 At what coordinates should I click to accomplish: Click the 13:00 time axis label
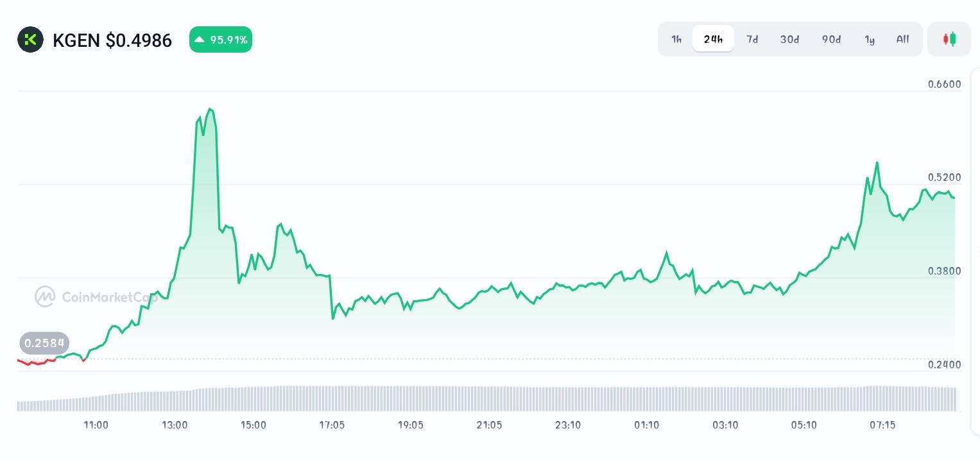[x=175, y=425]
